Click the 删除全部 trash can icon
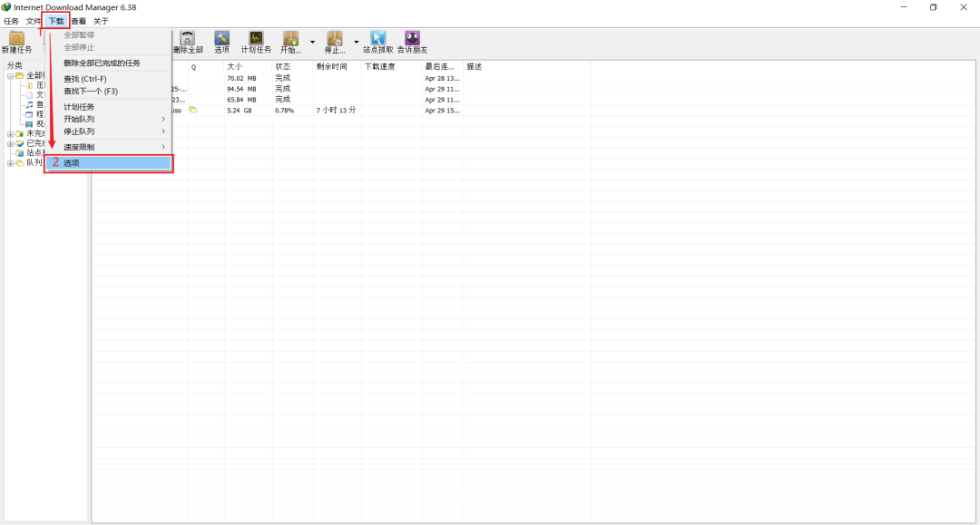Screen dimensions: 980x525 (x=187, y=38)
